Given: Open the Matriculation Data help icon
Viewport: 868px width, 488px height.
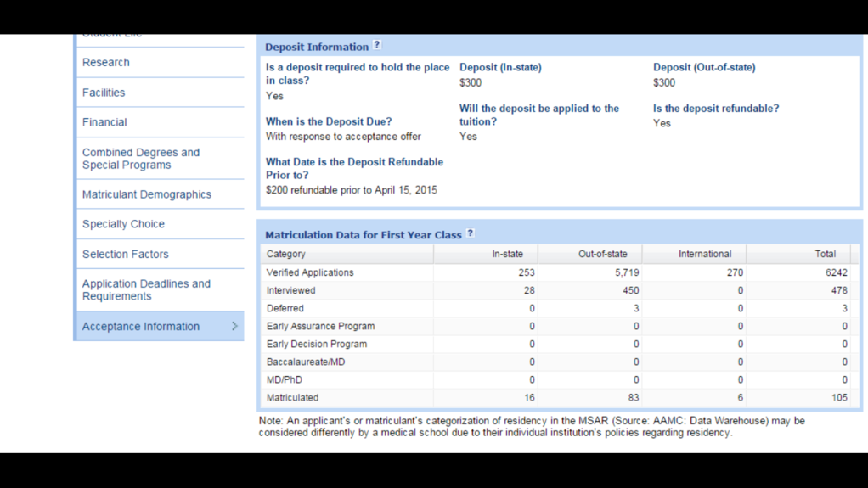Looking at the screenshot, I should 470,233.
